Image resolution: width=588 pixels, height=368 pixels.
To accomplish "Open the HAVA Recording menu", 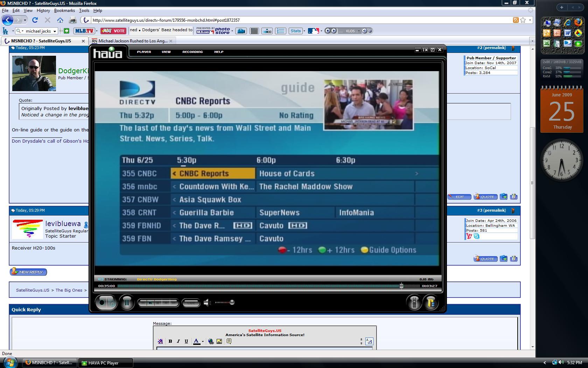I will tap(192, 52).
